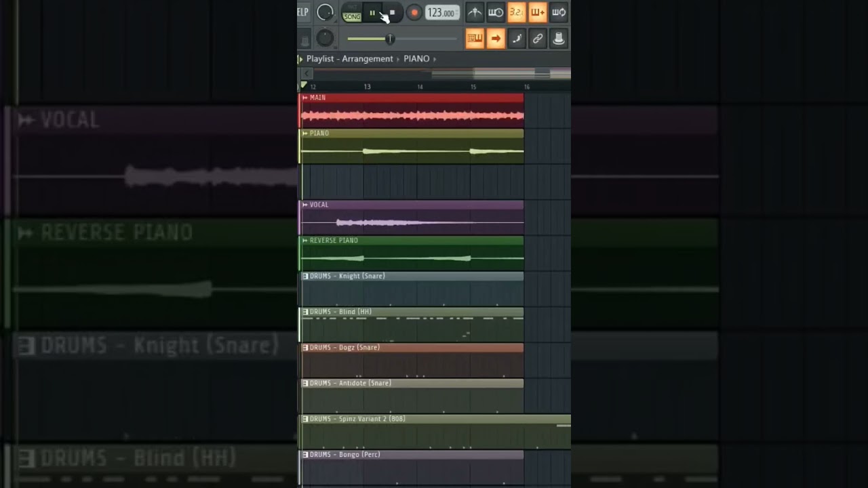This screenshot has width=868, height=488.
Task: Click the song position slider handle
Action: point(390,39)
